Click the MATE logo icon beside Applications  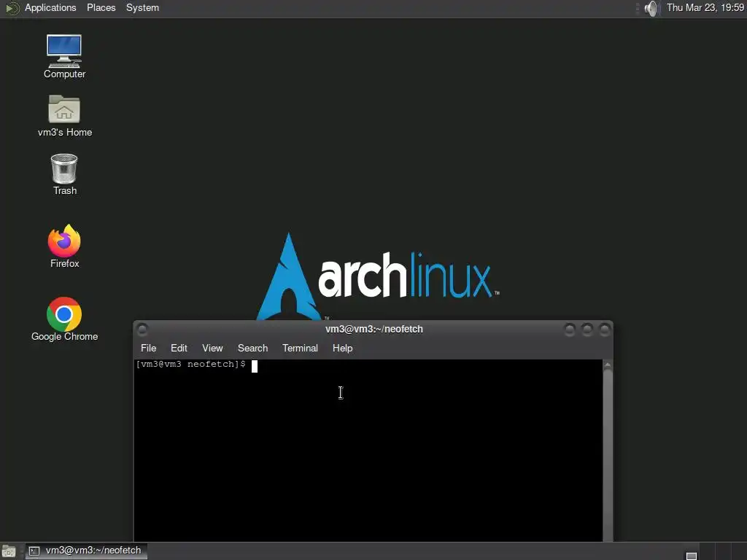point(12,8)
